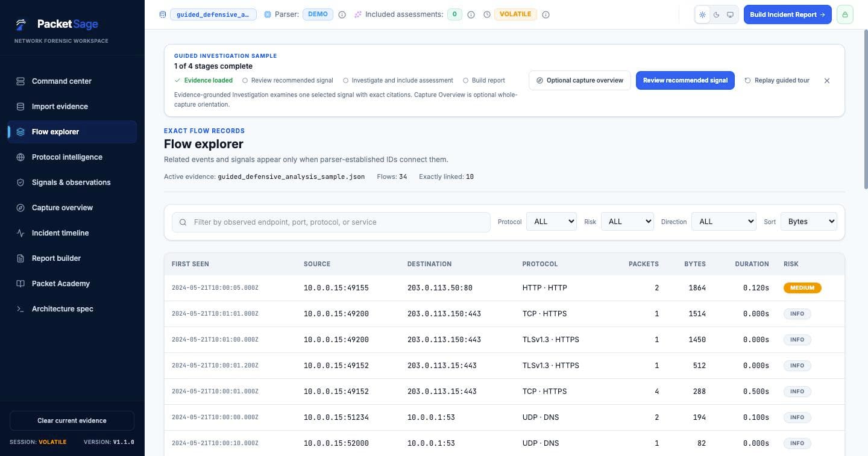Image resolution: width=868 pixels, height=456 pixels.
Task: Click Replay guided tour link
Action: click(x=777, y=80)
